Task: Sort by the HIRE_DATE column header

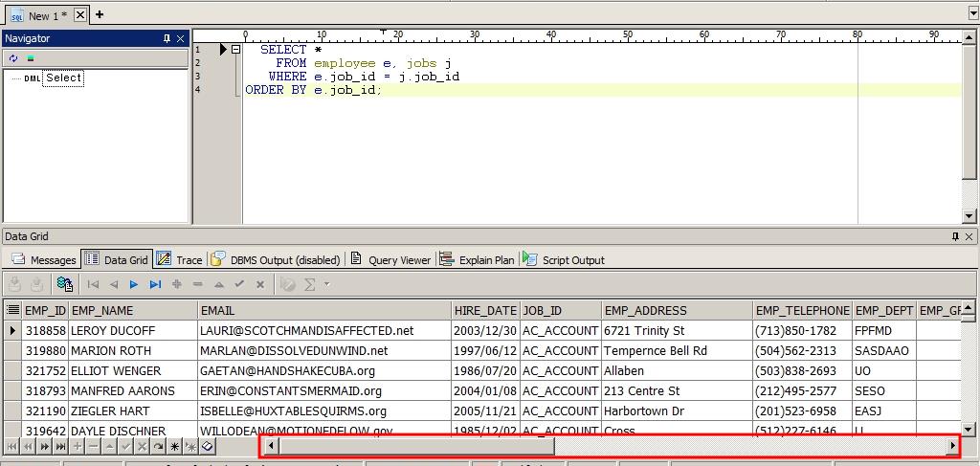Action: click(485, 310)
